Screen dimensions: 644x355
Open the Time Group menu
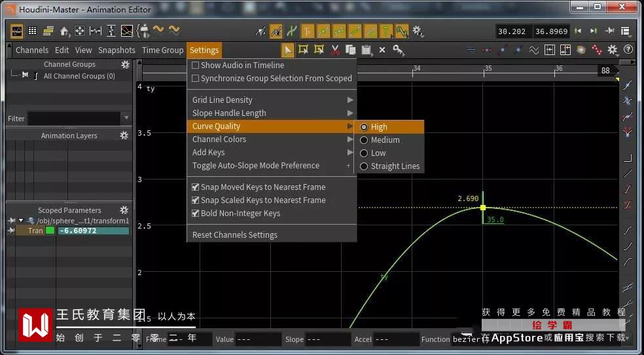click(x=163, y=50)
